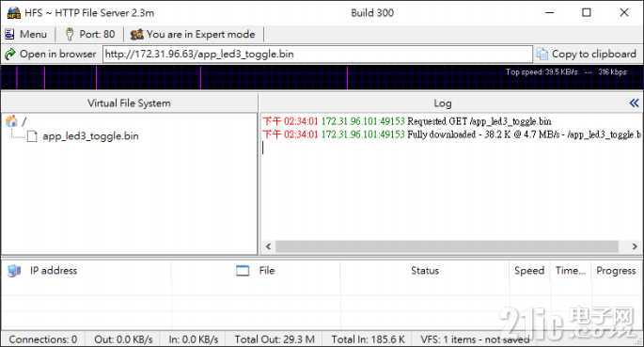644x347 pixels.
Task: Click the Time column header
Action: click(571, 271)
